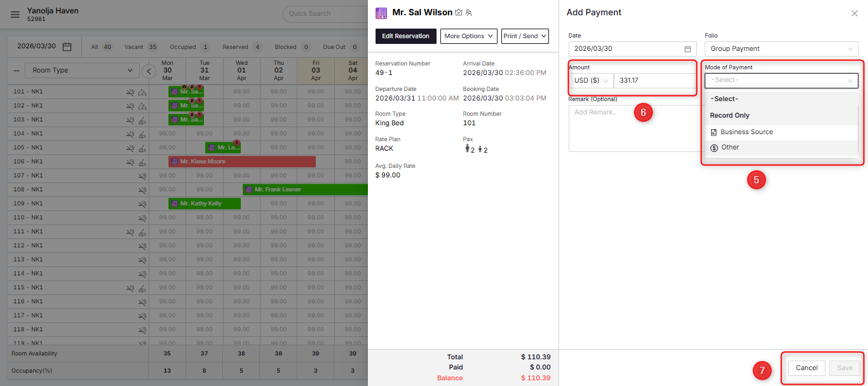Click the Occupancy(%) row label
Image resolution: width=868 pixels, height=386 pixels.
[32, 370]
